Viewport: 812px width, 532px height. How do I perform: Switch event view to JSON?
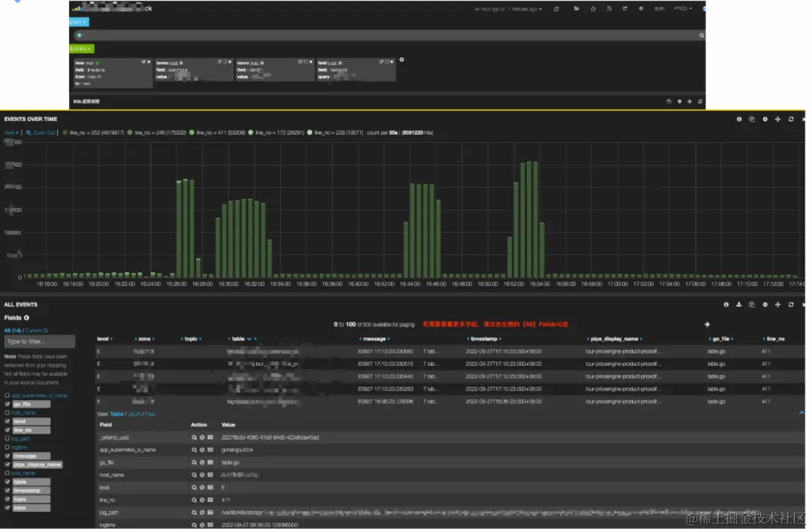134,414
